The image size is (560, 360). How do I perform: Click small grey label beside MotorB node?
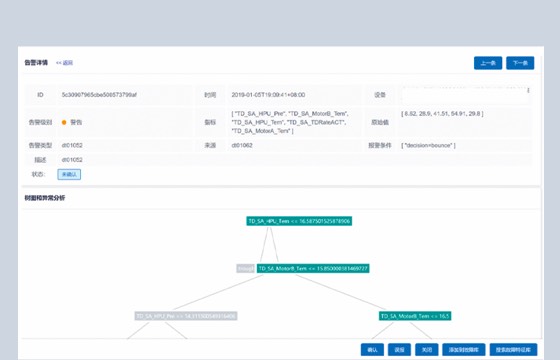click(245, 268)
